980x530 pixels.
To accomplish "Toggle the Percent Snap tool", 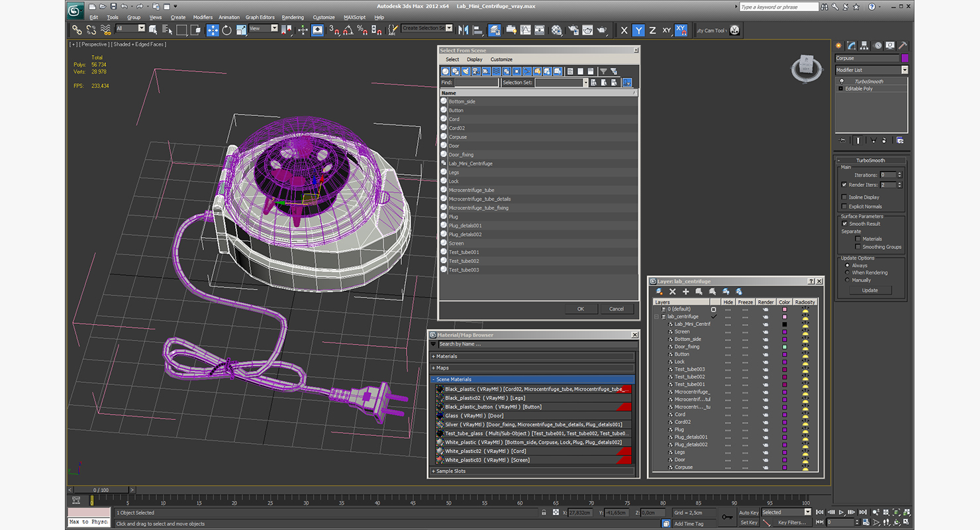I will pyautogui.click(x=363, y=30).
